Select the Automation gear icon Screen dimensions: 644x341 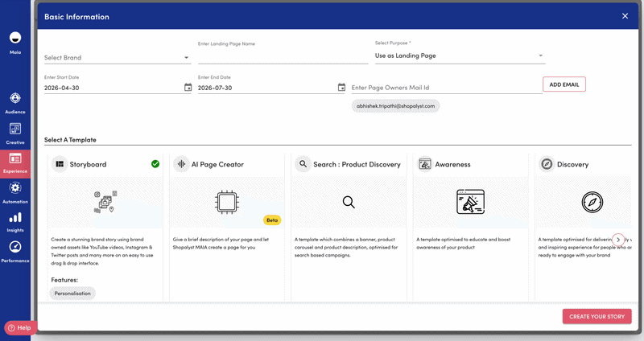click(x=15, y=188)
